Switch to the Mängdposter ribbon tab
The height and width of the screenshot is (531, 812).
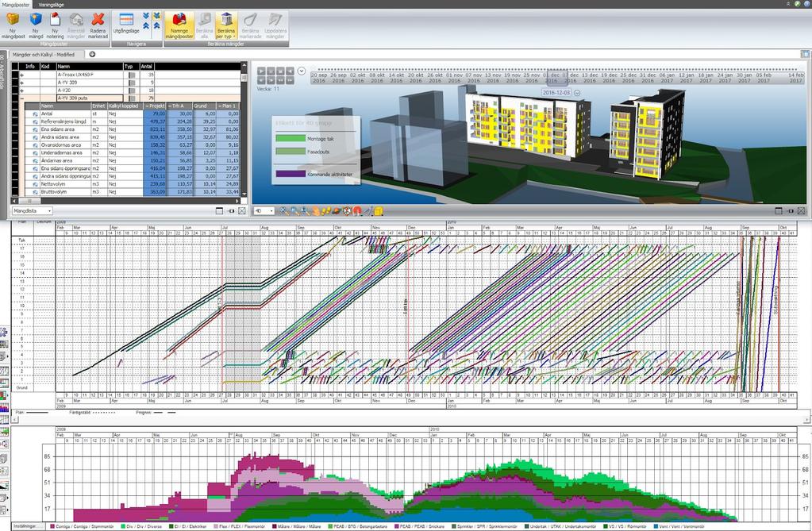(x=16, y=4)
